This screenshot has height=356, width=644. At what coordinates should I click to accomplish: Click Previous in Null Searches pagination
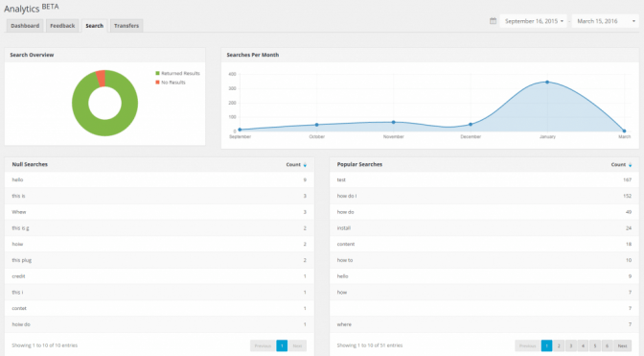click(x=263, y=345)
